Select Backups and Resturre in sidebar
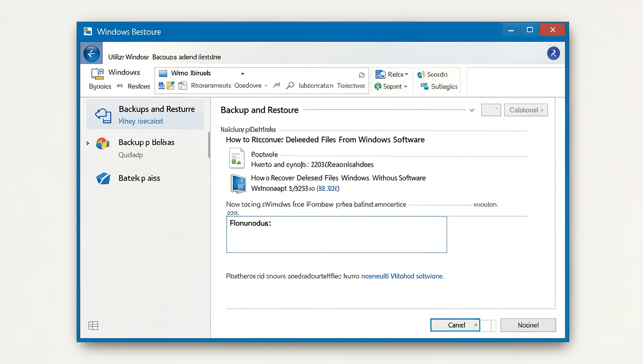643x364 pixels. pyautogui.click(x=145, y=115)
